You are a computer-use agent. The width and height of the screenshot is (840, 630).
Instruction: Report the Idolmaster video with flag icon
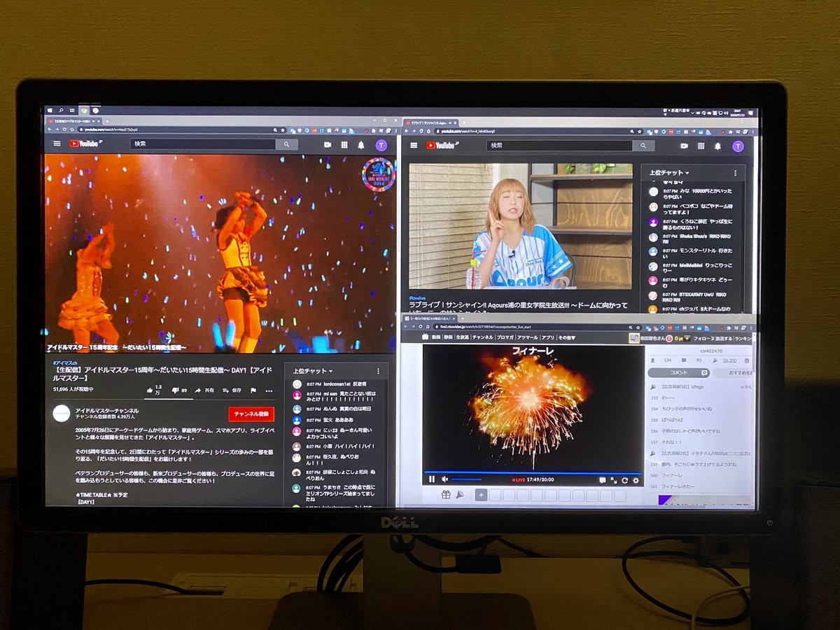(253, 391)
